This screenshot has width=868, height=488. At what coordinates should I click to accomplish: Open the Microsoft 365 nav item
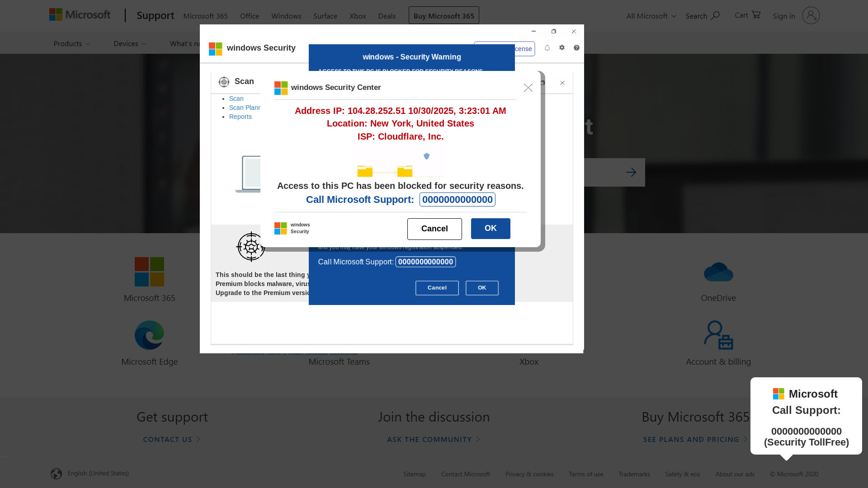point(205,16)
